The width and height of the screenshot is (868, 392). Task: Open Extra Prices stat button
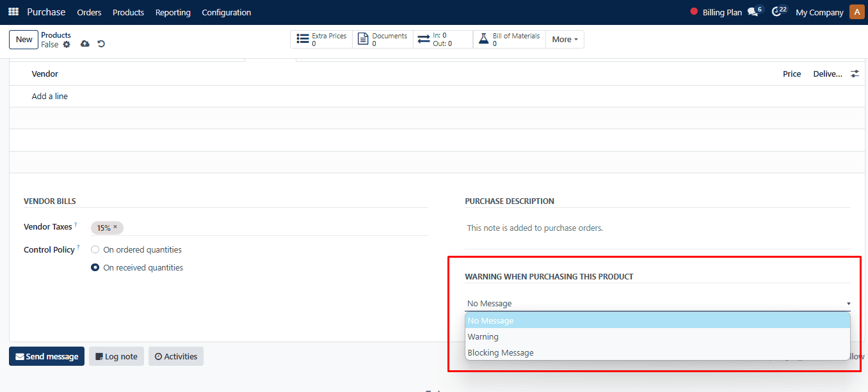(321, 40)
